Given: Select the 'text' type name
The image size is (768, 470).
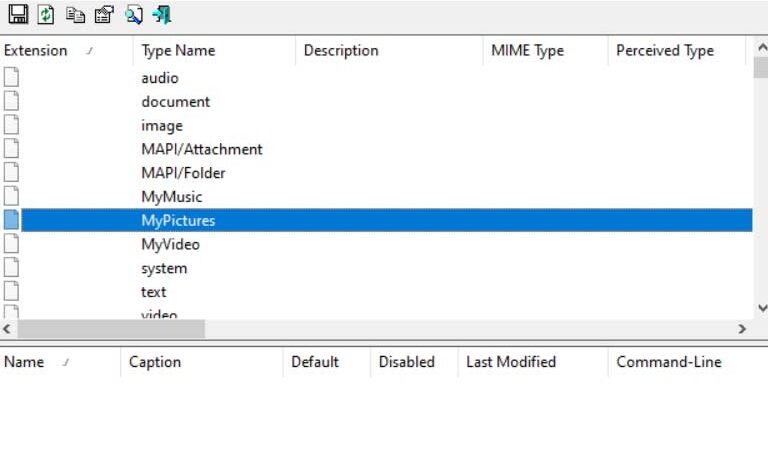Looking at the screenshot, I should coord(153,292).
